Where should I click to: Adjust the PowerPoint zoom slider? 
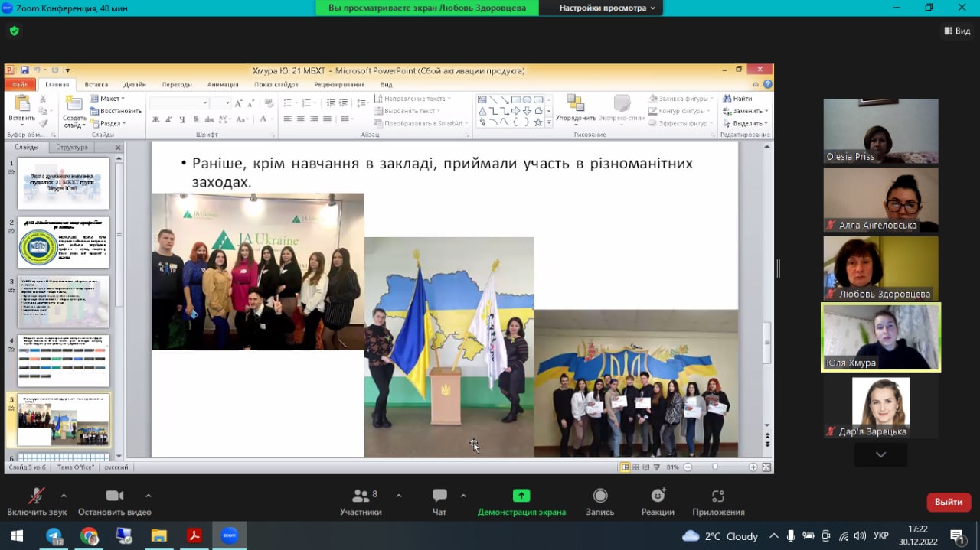[715, 467]
